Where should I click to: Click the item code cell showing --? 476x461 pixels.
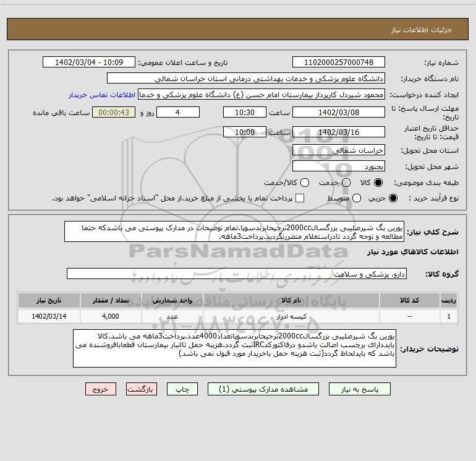coord(409,316)
